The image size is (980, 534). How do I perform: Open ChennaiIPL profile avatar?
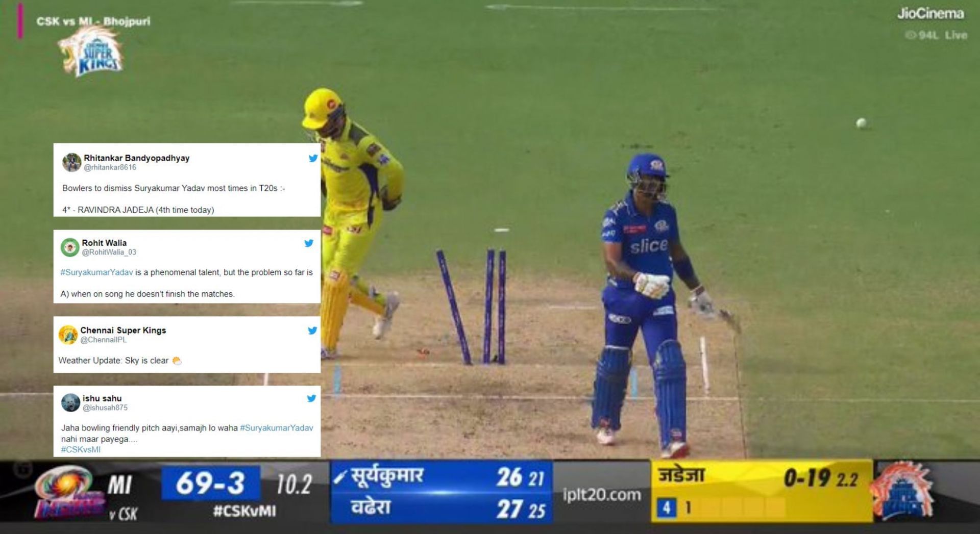click(68, 335)
